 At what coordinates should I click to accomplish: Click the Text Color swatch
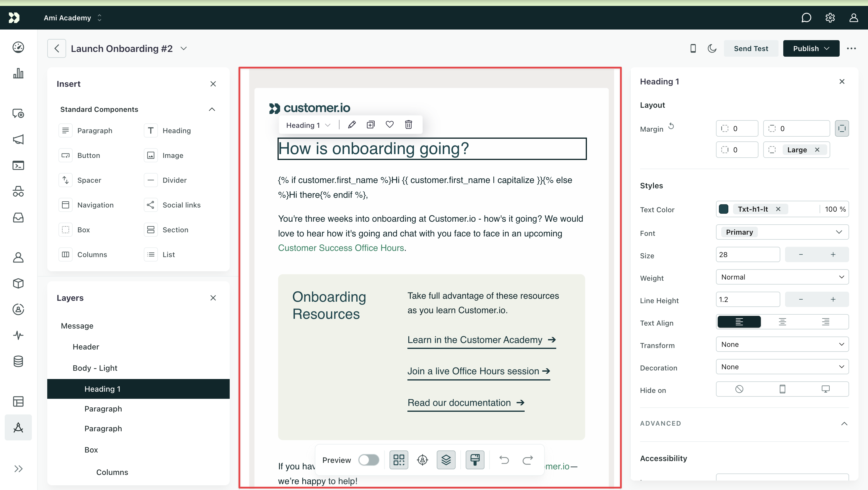[723, 209]
